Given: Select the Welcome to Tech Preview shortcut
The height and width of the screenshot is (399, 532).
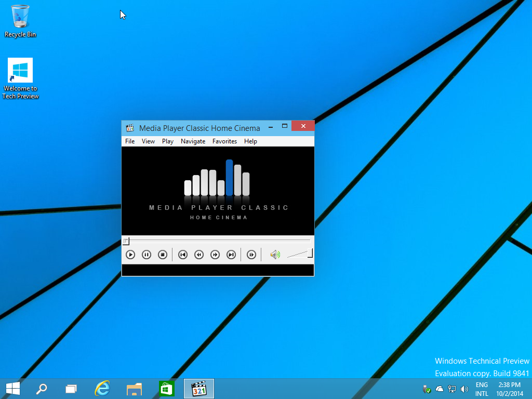Looking at the screenshot, I should [x=20, y=79].
